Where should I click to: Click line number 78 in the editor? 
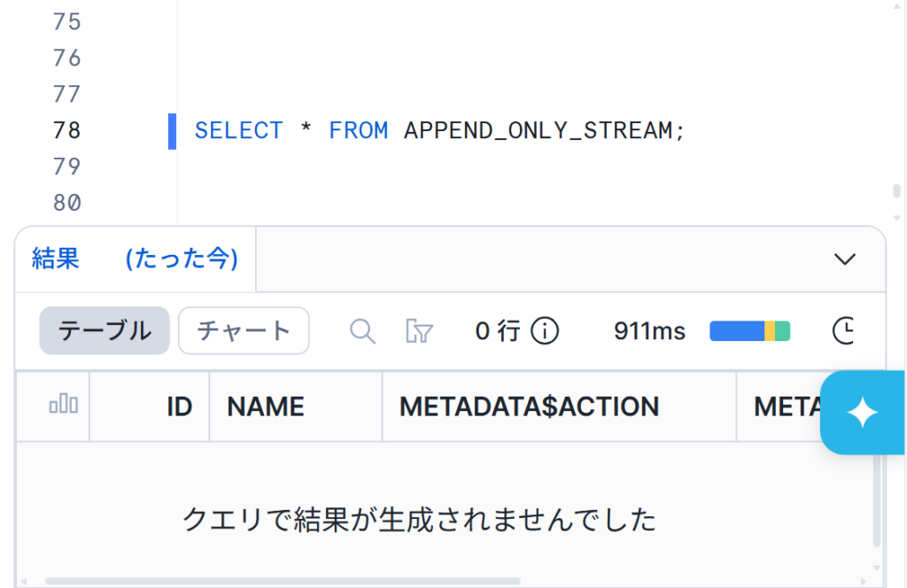66,131
